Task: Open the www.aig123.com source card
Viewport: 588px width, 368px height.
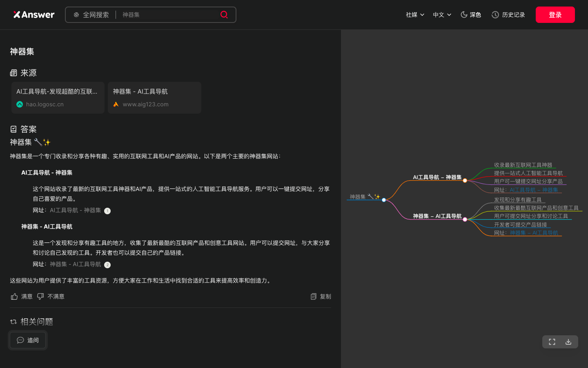Action: (154, 98)
